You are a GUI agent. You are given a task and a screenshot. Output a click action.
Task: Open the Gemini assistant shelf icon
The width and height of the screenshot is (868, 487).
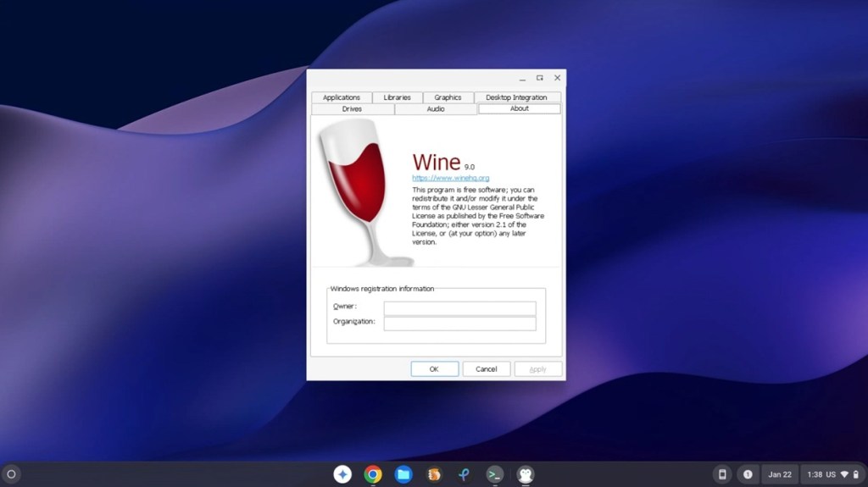tap(342, 474)
